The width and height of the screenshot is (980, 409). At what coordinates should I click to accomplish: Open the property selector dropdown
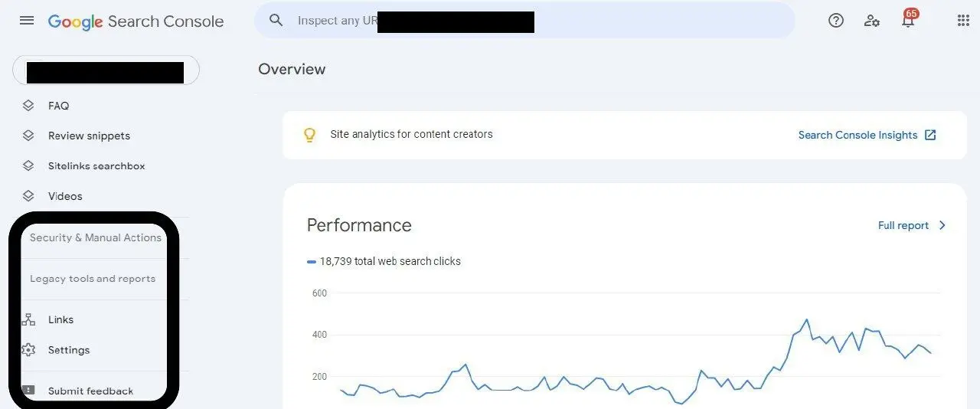(106, 70)
